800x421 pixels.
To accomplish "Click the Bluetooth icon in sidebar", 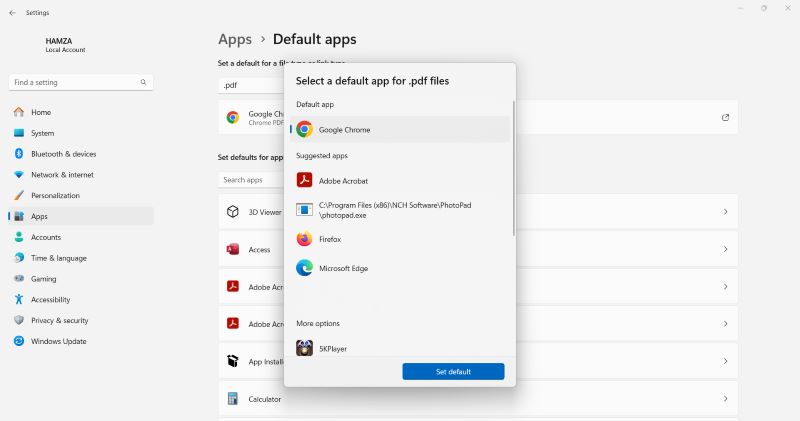I will pyautogui.click(x=19, y=154).
